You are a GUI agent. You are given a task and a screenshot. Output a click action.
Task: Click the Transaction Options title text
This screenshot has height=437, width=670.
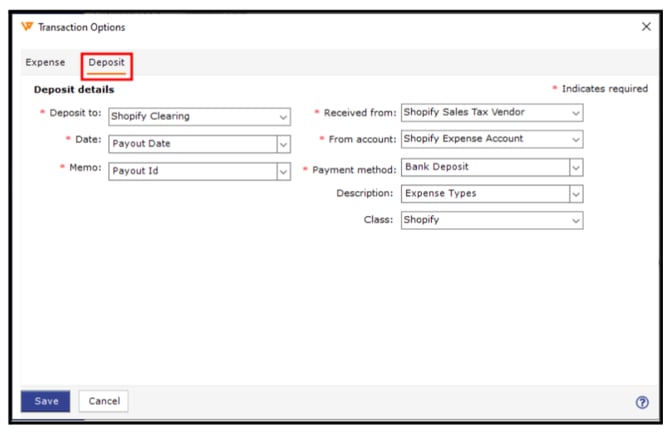click(x=82, y=27)
